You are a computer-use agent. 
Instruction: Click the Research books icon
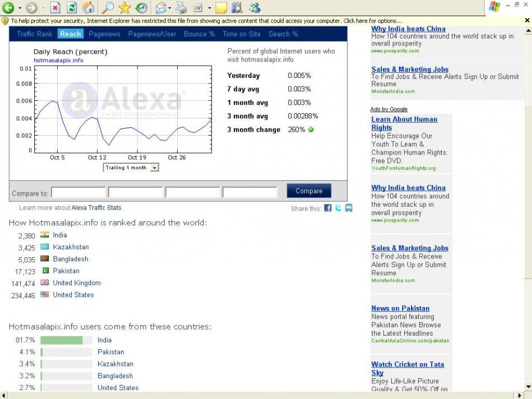coord(237,7)
